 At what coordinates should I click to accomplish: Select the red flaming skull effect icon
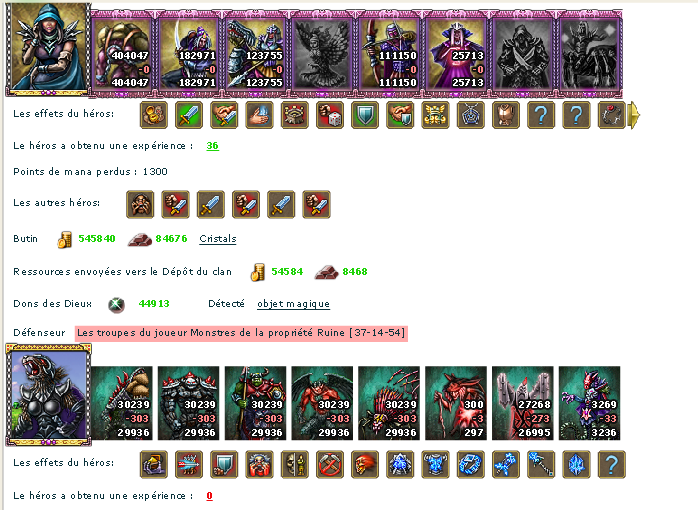coord(365,464)
